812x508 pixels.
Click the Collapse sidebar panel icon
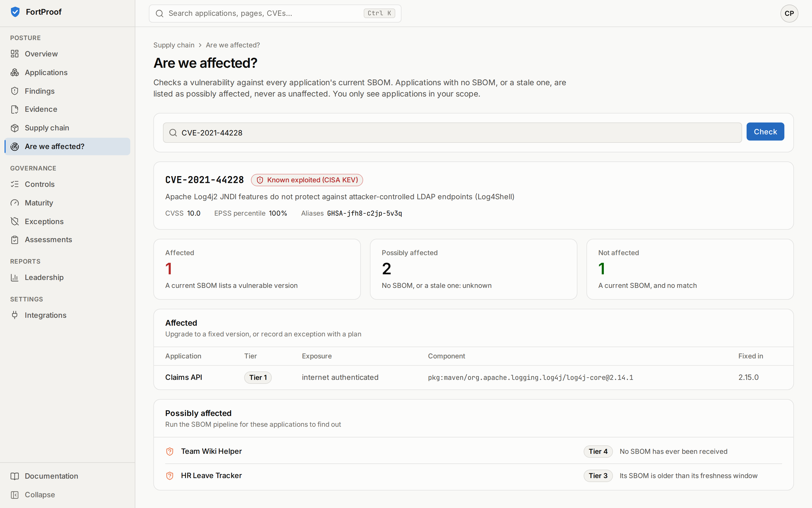14,494
